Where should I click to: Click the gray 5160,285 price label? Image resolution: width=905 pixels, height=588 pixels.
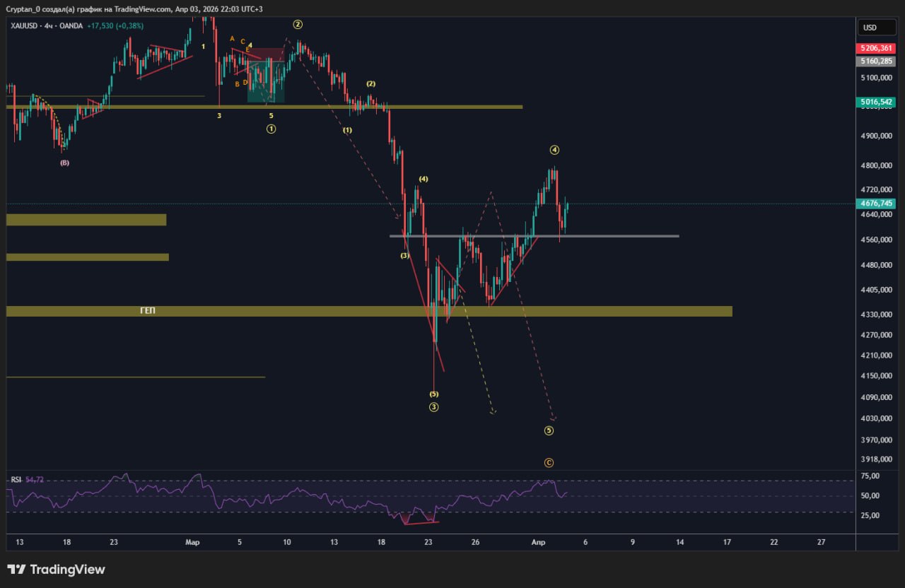point(876,61)
